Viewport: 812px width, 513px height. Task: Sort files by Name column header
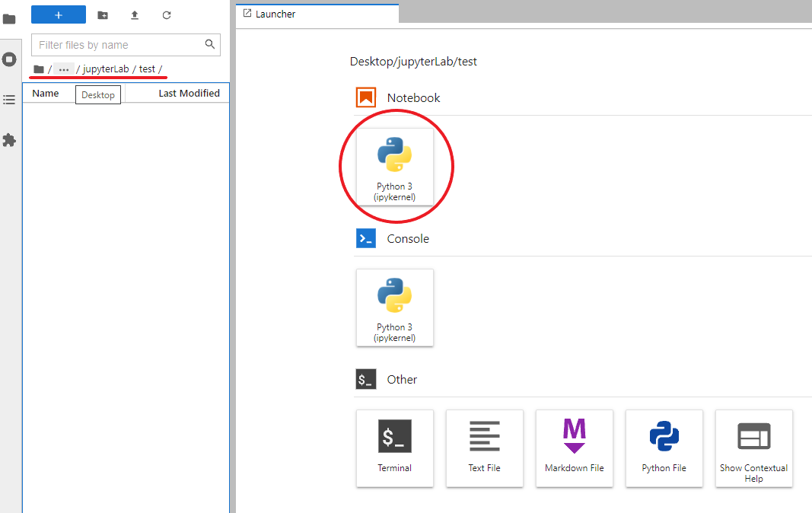click(46, 93)
